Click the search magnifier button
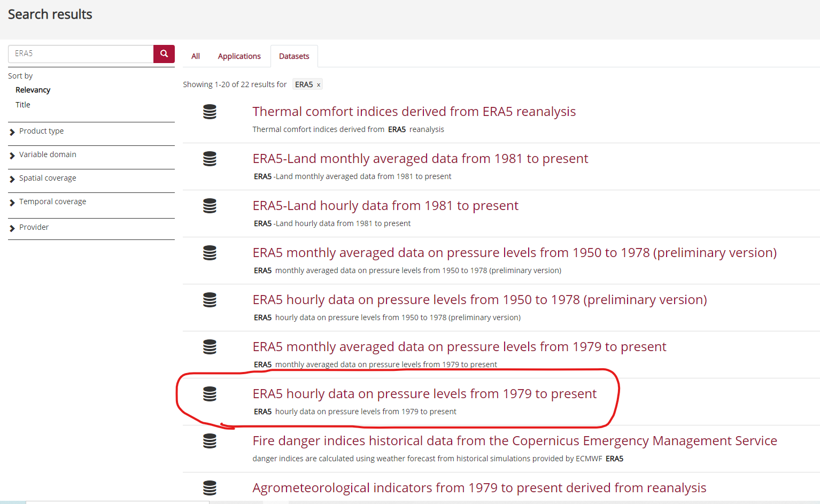 point(164,53)
